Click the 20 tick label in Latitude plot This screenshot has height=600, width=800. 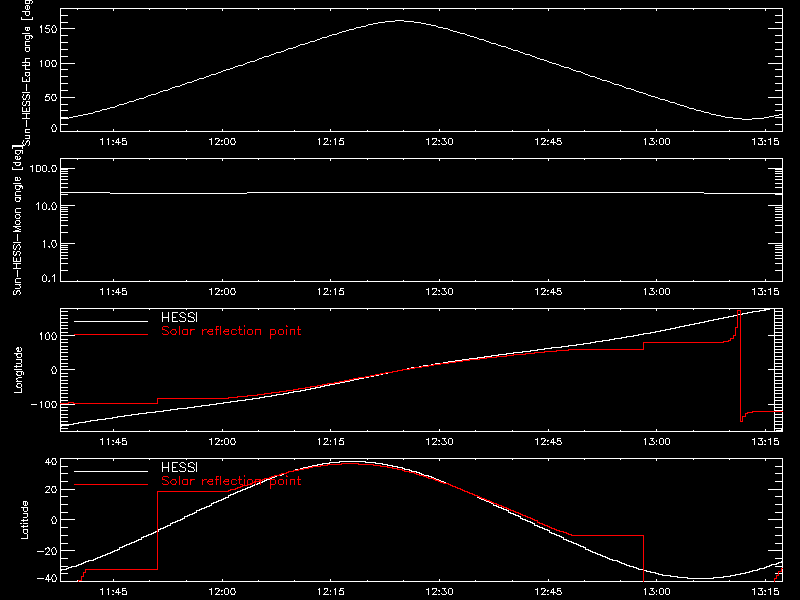(x=52, y=490)
